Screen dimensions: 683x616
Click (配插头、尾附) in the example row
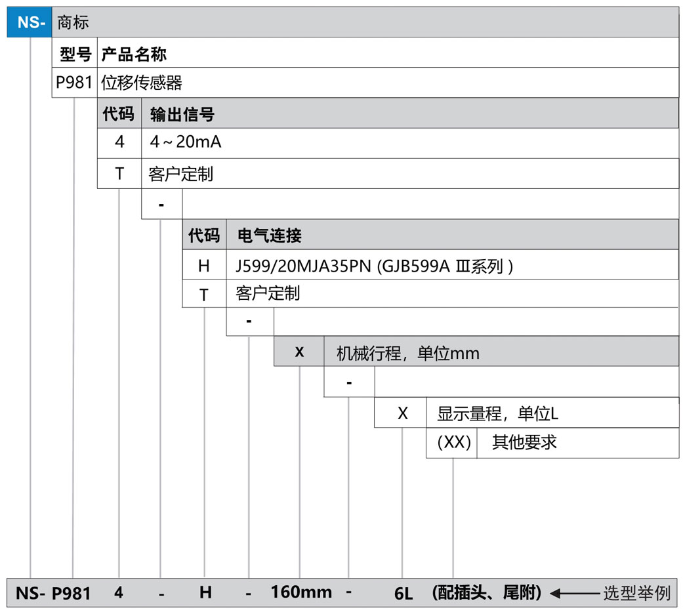point(486,592)
